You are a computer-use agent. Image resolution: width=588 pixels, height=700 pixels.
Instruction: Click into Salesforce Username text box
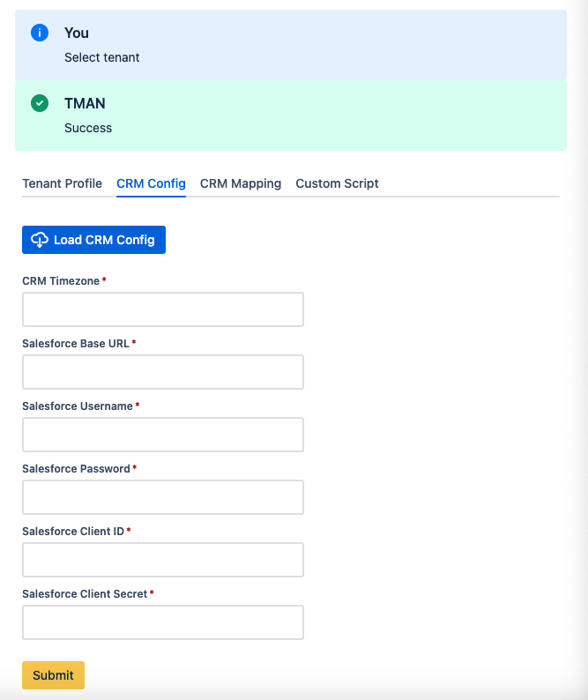163,435
